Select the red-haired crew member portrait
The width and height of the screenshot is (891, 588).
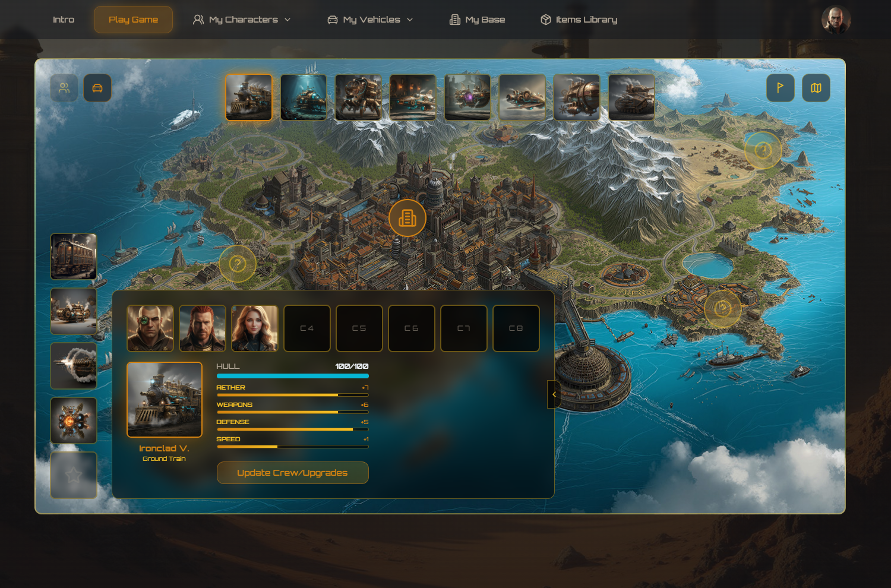coord(202,328)
